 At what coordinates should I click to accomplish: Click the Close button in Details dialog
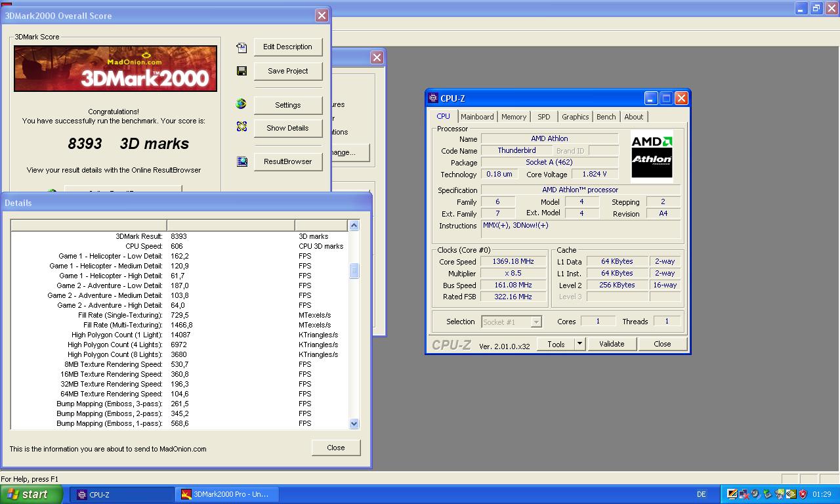point(335,448)
